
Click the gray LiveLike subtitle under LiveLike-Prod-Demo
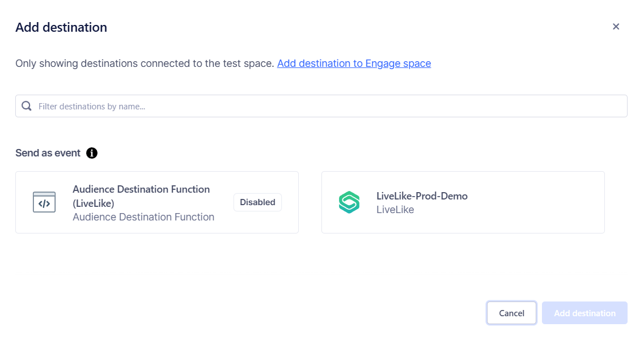click(395, 210)
